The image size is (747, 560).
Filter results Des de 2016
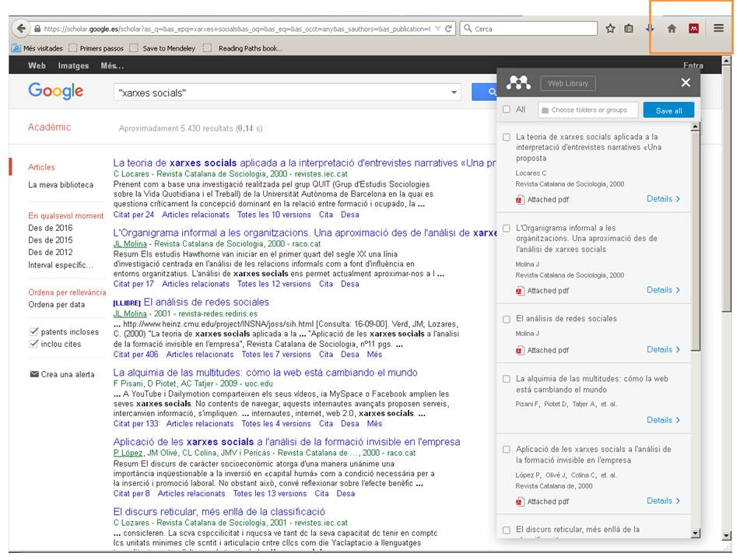(51, 228)
